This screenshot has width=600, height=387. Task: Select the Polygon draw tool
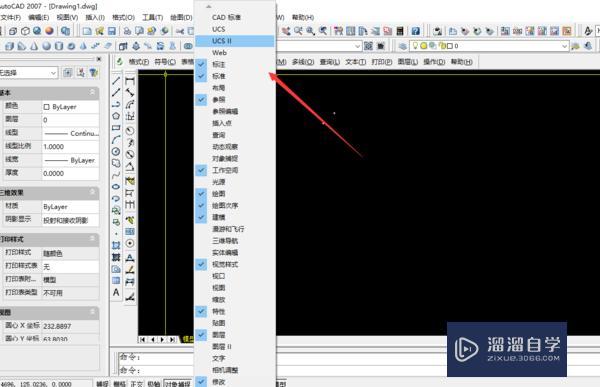point(116,116)
